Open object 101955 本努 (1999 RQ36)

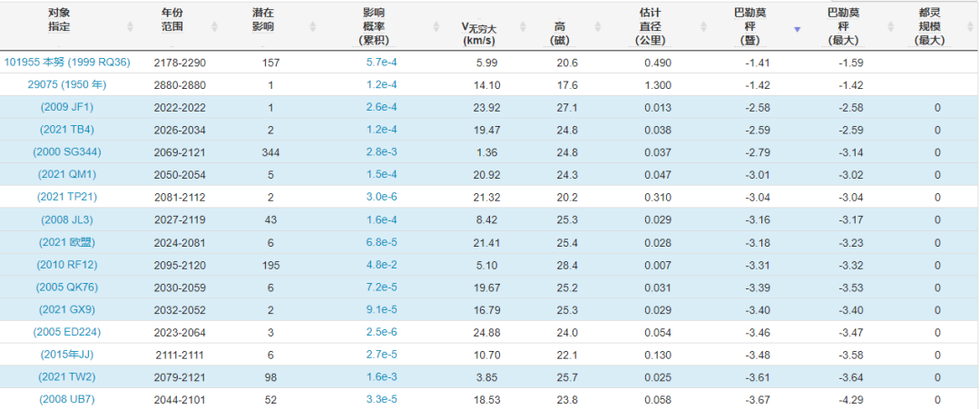click(x=67, y=63)
